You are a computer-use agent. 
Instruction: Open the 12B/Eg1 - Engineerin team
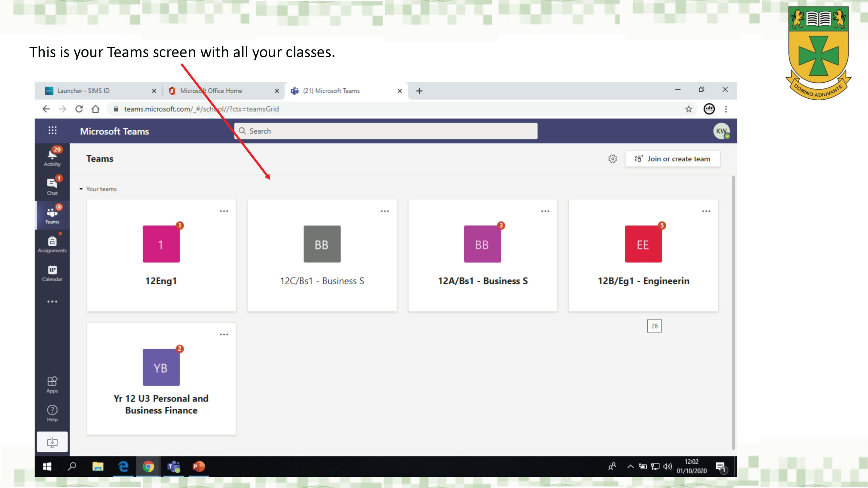[644, 256]
